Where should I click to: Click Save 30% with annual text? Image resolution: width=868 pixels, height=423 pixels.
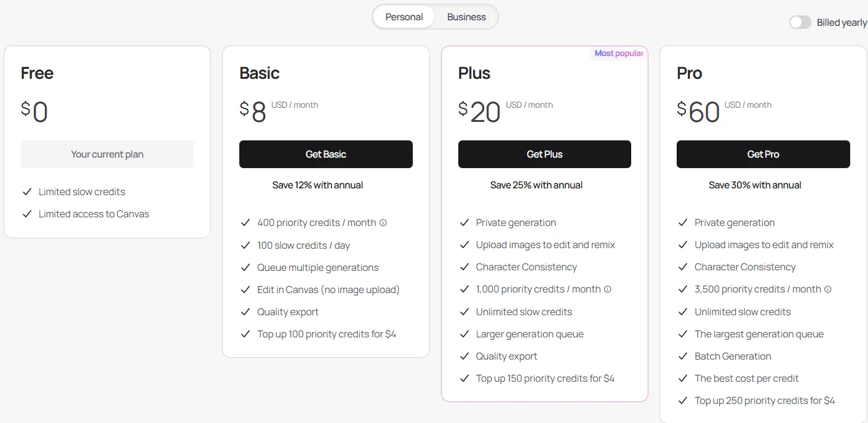755,185
